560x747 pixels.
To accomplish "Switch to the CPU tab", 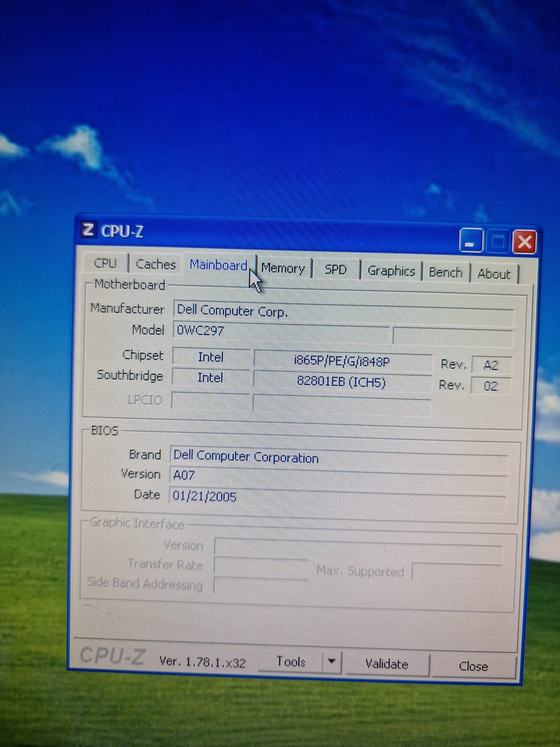I will 106,263.
